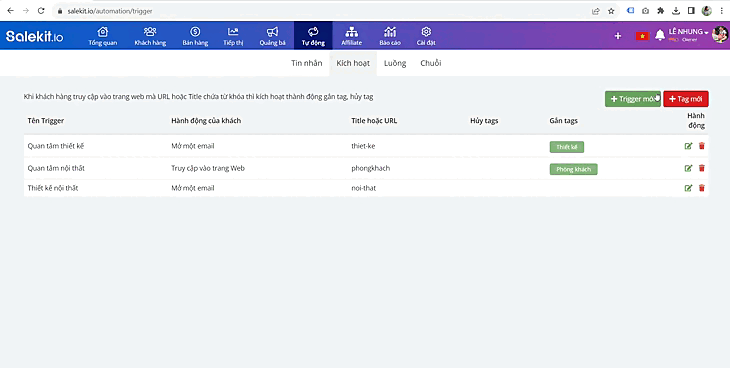The height and width of the screenshot is (368, 730).
Task: Edit the Quan tâm thiết kế trigger
Action: tap(688, 146)
